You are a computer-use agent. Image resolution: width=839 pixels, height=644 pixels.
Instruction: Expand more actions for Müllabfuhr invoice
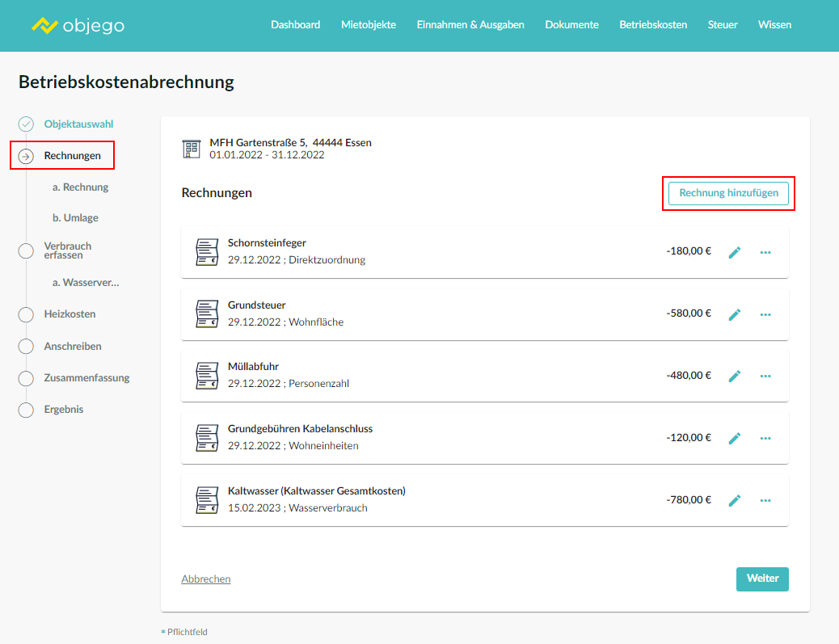765,376
